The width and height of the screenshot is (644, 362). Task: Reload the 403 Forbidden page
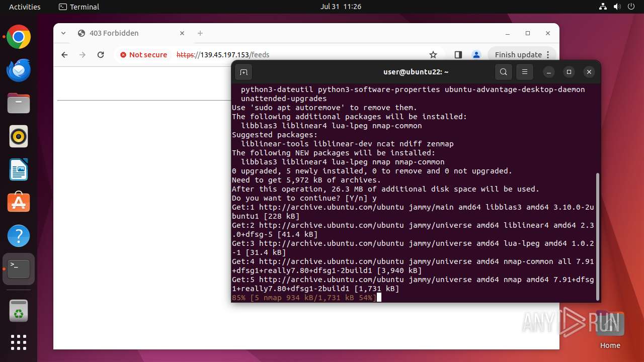tap(101, 55)
